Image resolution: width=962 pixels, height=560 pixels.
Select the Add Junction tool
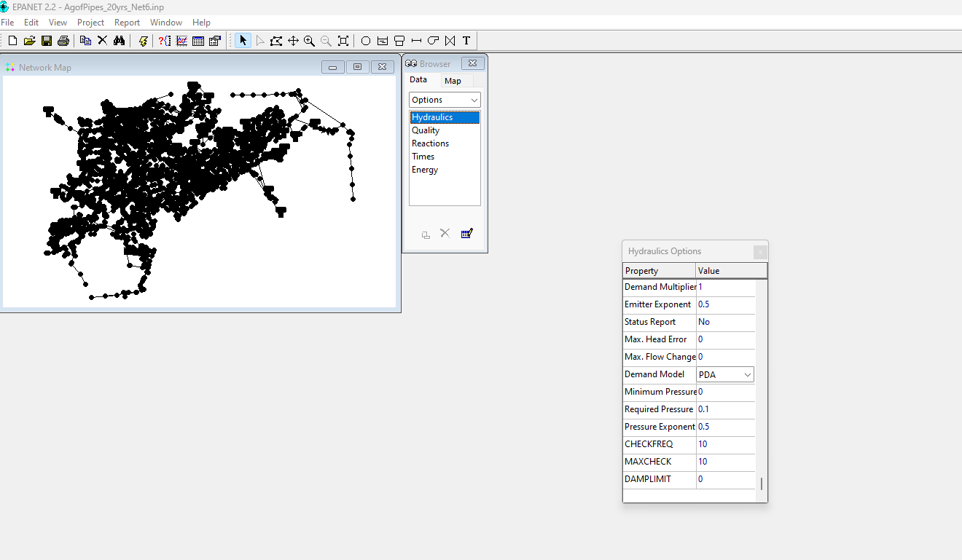(366, 41)
